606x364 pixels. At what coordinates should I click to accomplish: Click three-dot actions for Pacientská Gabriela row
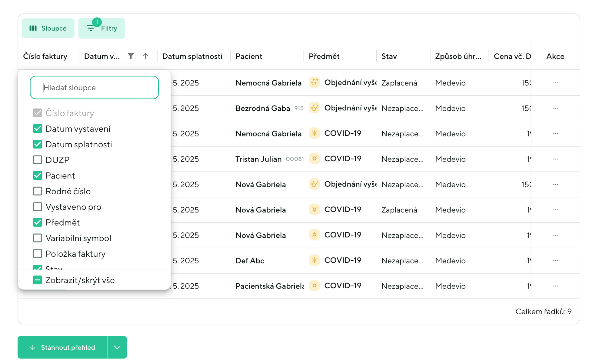coord(555,286)
